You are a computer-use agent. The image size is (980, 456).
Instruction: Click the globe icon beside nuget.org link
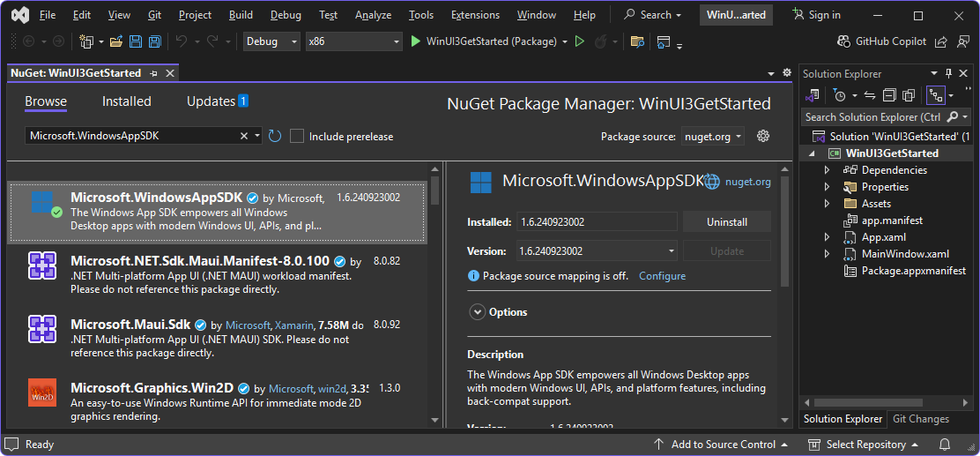712,182
